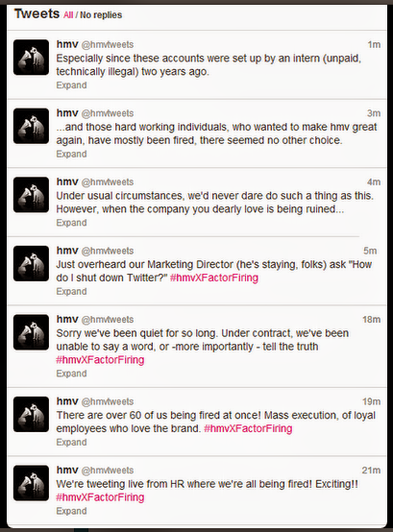Open hmv avatar on the 21m tweet

pos(31,483)
